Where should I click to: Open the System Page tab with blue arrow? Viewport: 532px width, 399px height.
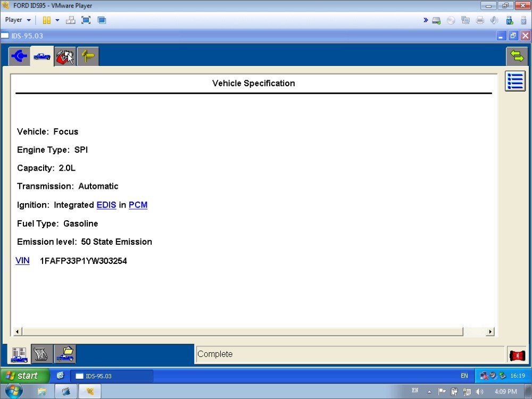[x=19, y=56]
